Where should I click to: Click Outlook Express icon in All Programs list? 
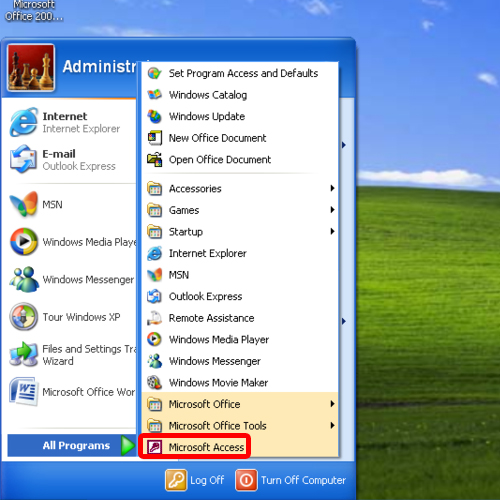155,296
